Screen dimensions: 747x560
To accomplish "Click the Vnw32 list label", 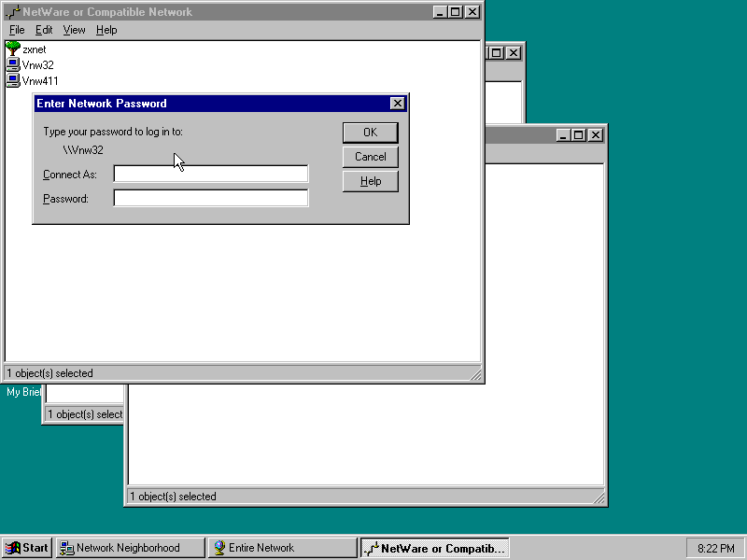I will [38, 65].
